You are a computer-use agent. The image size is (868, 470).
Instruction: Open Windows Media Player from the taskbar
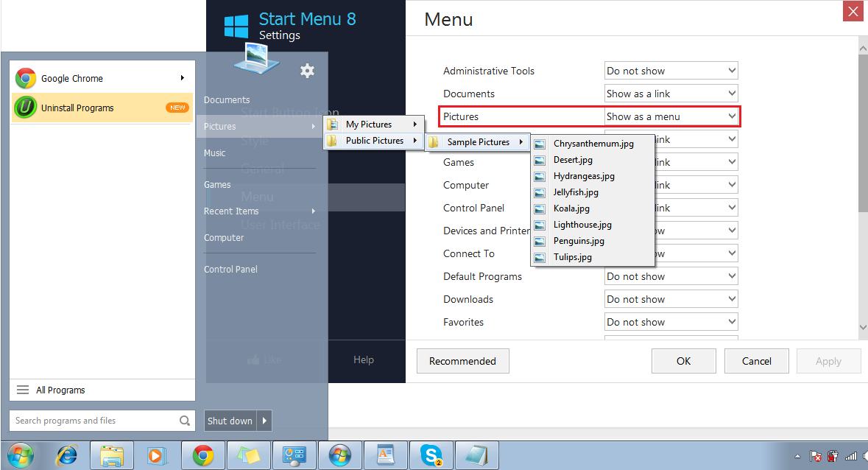coord(155,455)
